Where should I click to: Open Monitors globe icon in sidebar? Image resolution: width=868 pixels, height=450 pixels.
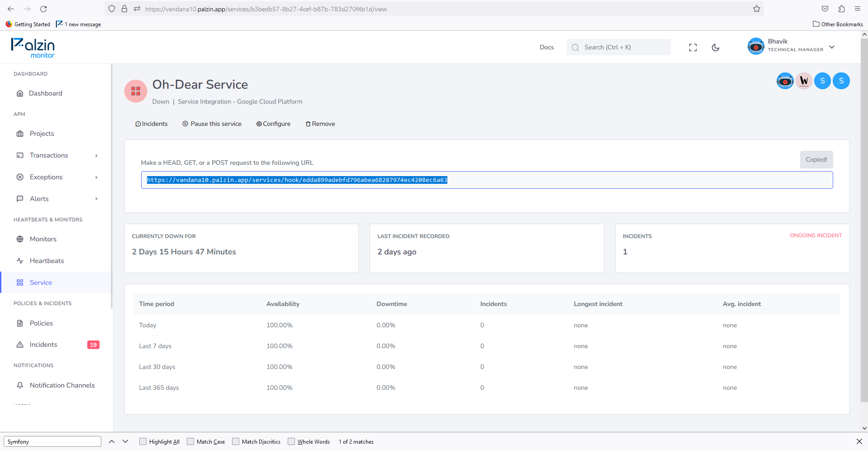point(20,239)
